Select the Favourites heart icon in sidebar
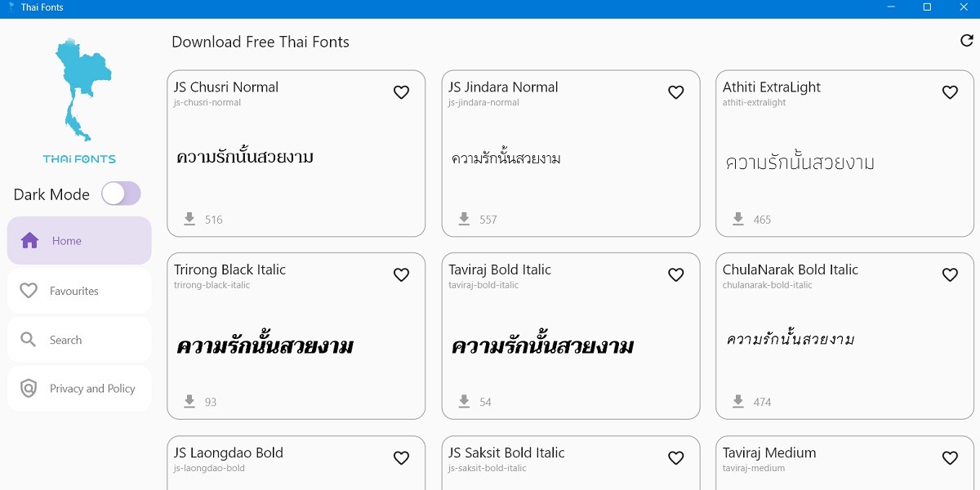Image resolution: width=980 pixels, height=490 pixels. [29, 290]
